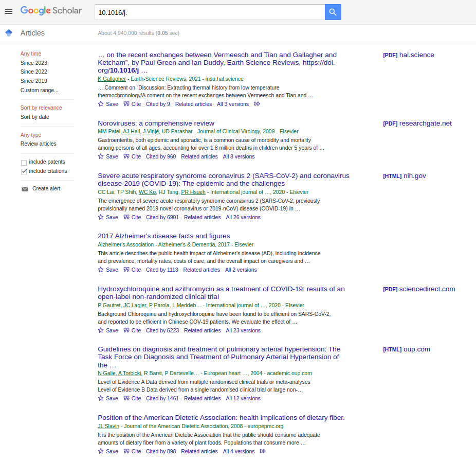Open the hamburger main menu
Image resolution: width=476 pixels, height=460 pixels.
tap(8, 11)
